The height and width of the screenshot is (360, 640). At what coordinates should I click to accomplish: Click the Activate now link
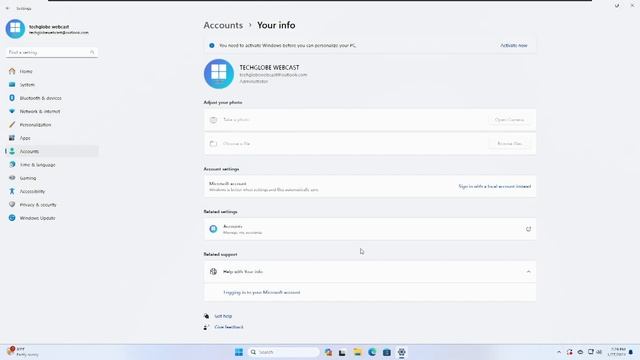[x=513, y=45]
